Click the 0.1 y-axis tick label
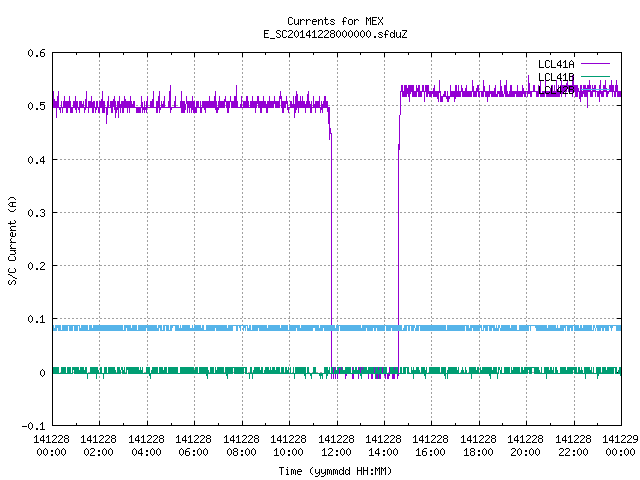Image resolution: width=640 pixels, height=480 pixels. [x=36, y=319]
